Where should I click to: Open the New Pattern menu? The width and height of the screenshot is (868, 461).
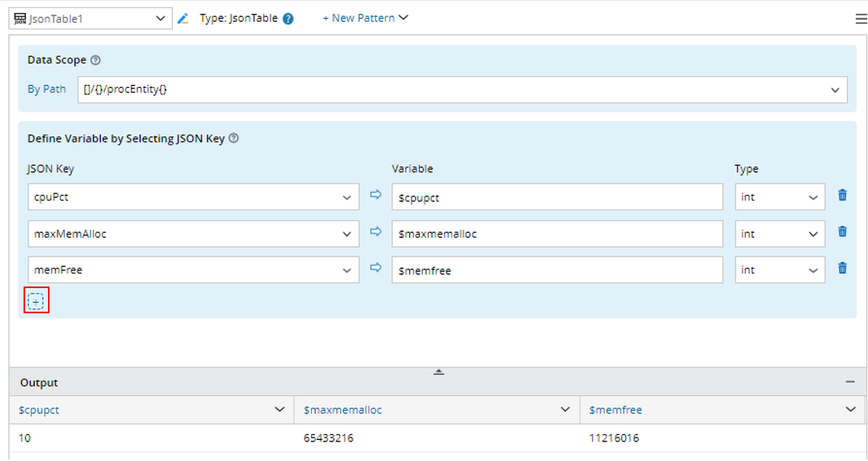pyautogui.click(x=365, y=18)
